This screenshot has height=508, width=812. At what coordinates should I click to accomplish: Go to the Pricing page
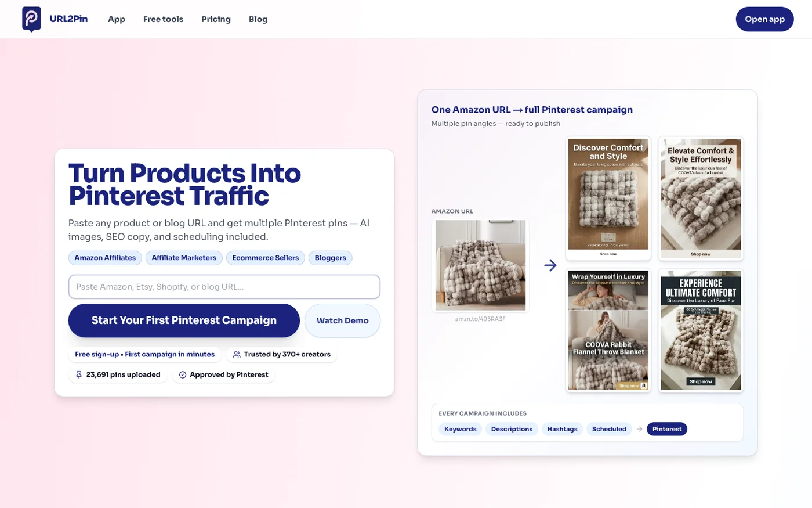(x=216, y=19)
